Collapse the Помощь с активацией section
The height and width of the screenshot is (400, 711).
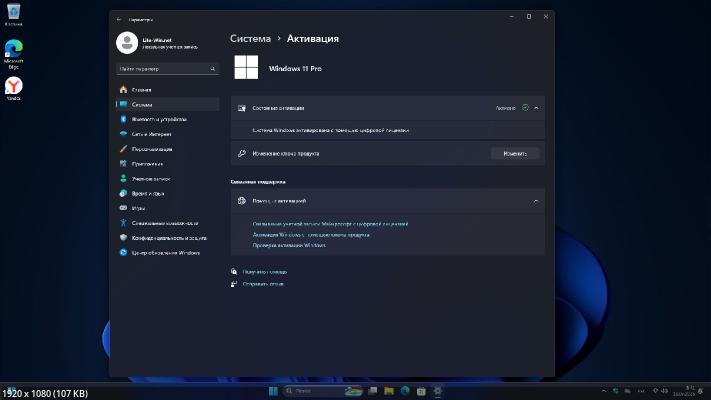536,201
